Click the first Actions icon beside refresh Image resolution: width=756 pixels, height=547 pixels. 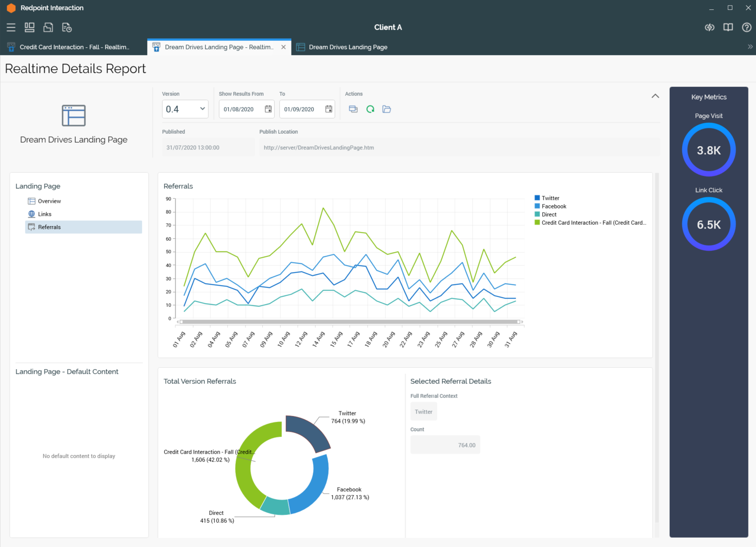click(353, 109)
